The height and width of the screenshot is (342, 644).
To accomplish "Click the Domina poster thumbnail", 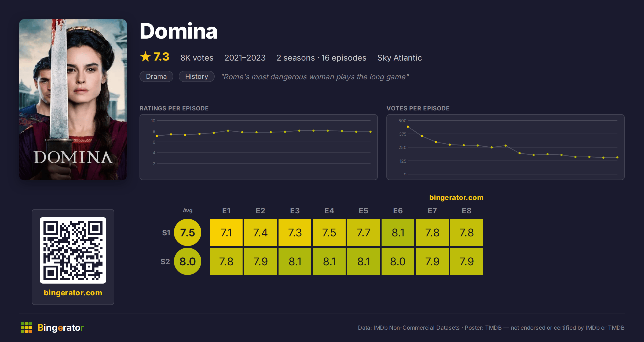I will [73, 100].
